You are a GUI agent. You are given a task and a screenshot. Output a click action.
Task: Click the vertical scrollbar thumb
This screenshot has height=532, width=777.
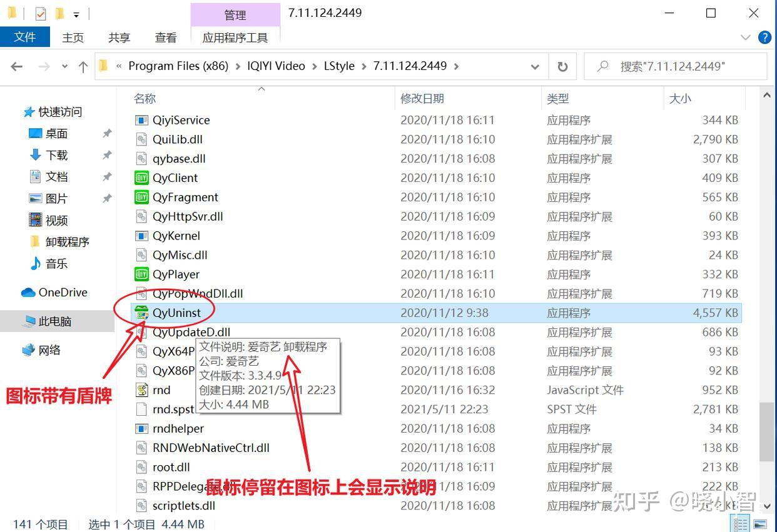coord(766,431)
